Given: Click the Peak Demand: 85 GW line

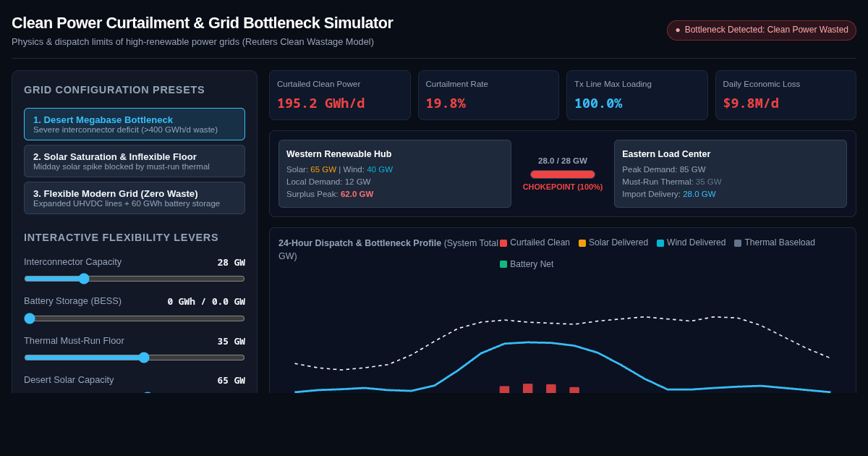Looking at the screenshot, I should [x=664, y=169].
